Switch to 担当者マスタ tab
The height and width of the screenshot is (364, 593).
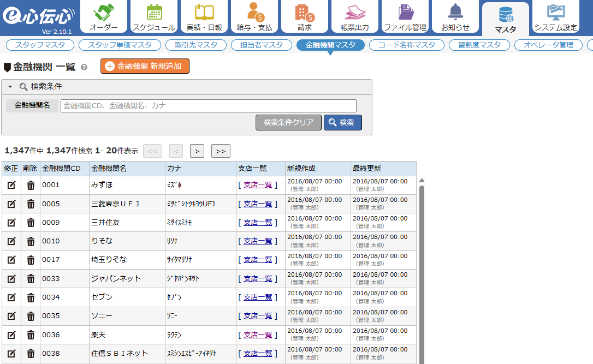pyautogui.click(x=262, y=45)
